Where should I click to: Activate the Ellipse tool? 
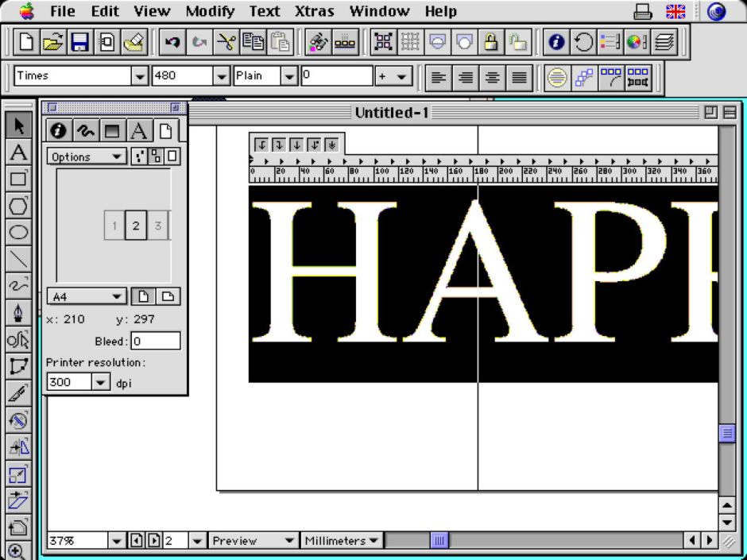18,233
